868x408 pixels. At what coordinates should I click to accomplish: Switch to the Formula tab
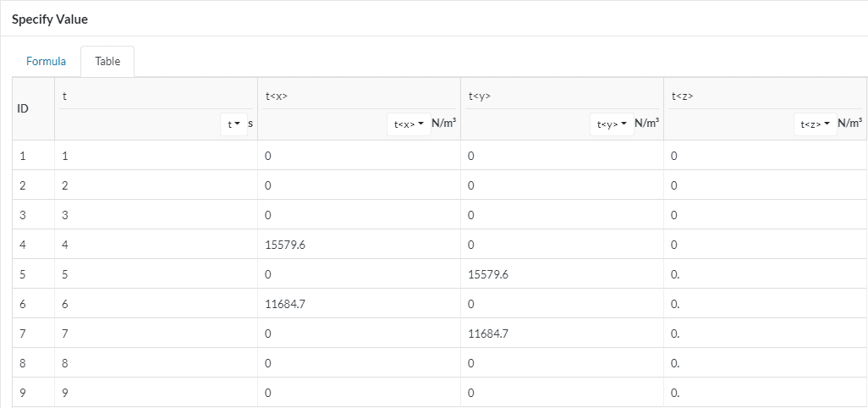click(x=46, y=62)
